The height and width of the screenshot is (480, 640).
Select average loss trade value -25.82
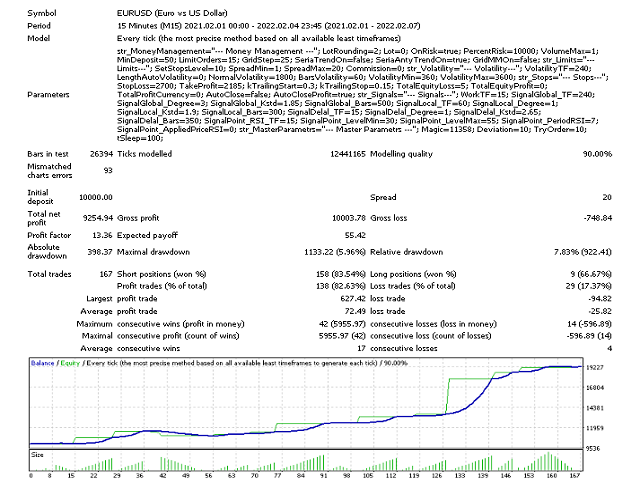pos(600,311)
